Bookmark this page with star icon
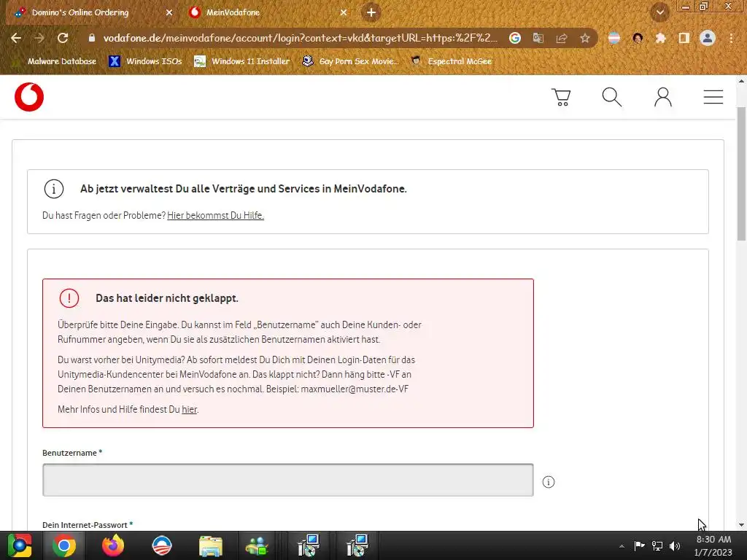The image size is (747, 560). coord(585,38)
